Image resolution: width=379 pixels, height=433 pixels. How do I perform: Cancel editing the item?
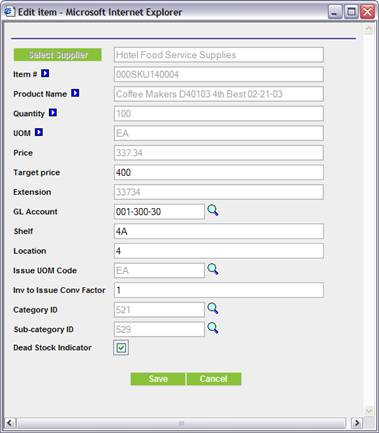coord(214,379)
